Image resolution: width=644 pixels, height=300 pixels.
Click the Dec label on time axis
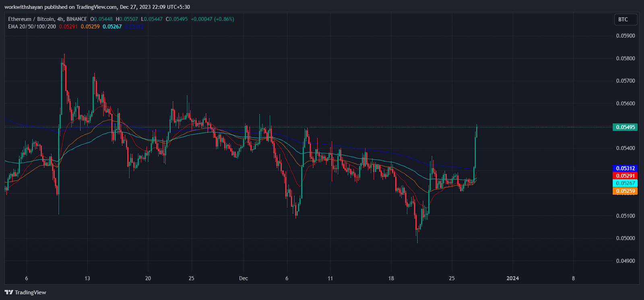[x=243, y=278]
